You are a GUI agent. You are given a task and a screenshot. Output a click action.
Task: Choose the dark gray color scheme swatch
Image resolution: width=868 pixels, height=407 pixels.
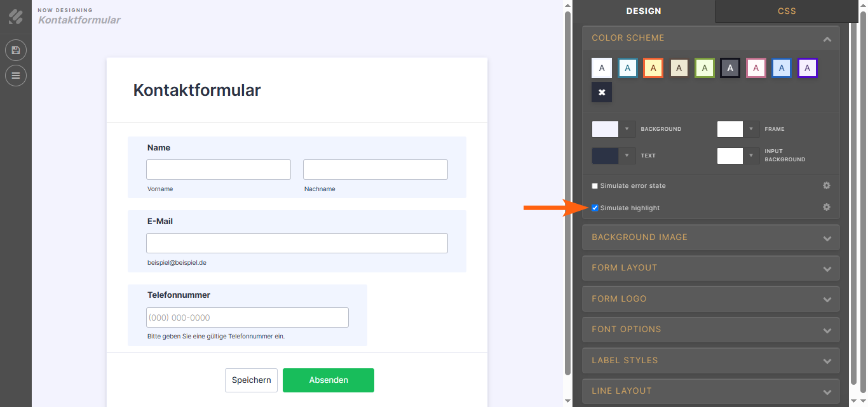(730, 68)
